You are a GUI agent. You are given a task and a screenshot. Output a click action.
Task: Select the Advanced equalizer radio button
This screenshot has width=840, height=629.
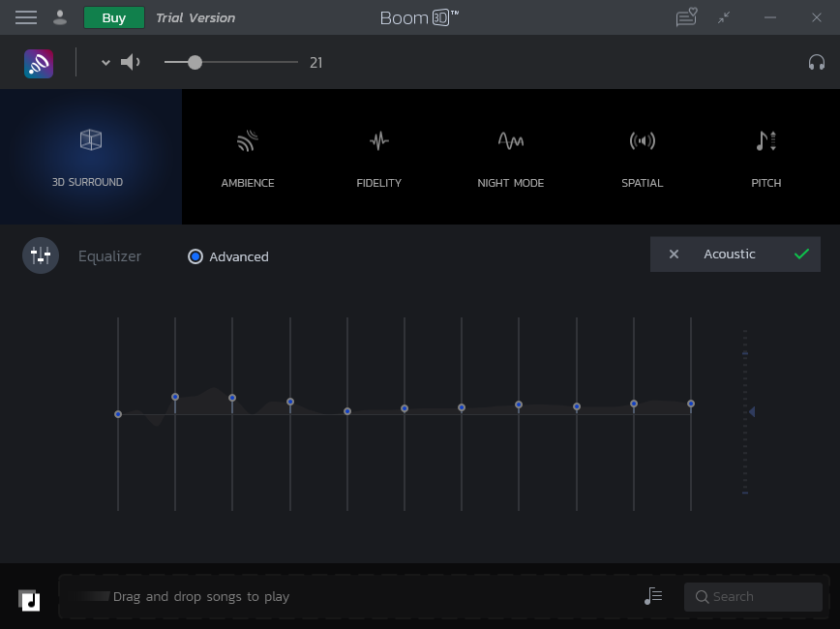click(195, 255)
